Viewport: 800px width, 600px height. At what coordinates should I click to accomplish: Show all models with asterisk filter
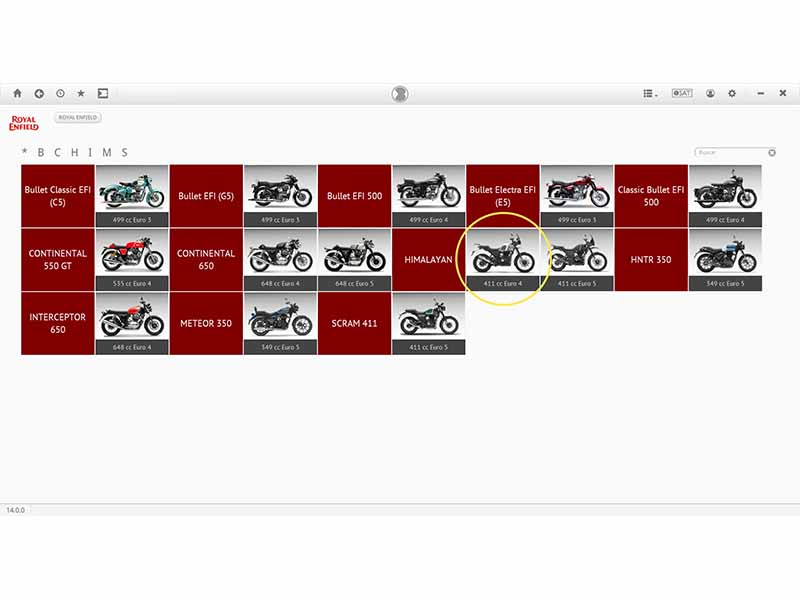click(24, 152)
